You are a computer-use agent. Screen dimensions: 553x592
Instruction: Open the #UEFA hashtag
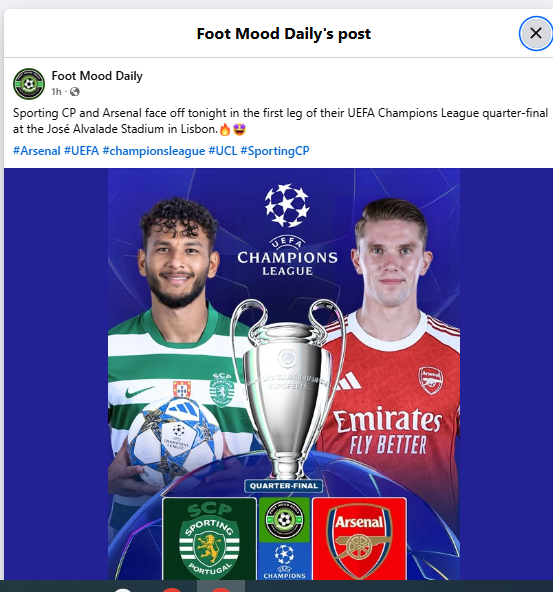click(x=81, y=151)
